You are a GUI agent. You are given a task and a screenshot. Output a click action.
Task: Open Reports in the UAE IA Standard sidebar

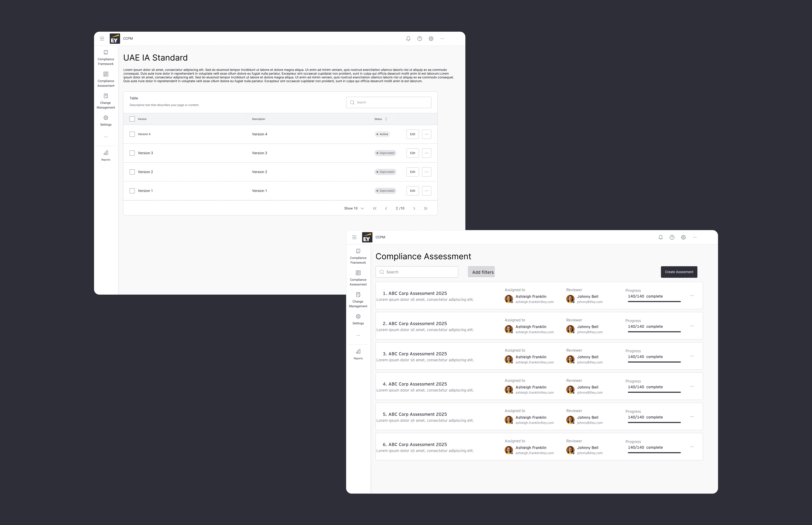click(106, 156)
